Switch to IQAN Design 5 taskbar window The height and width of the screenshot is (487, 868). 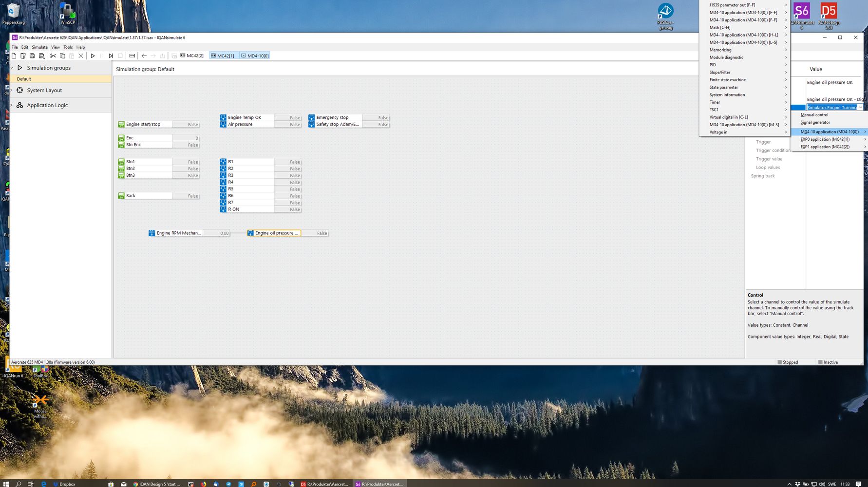pyautogui.click(x=157, y=484)
